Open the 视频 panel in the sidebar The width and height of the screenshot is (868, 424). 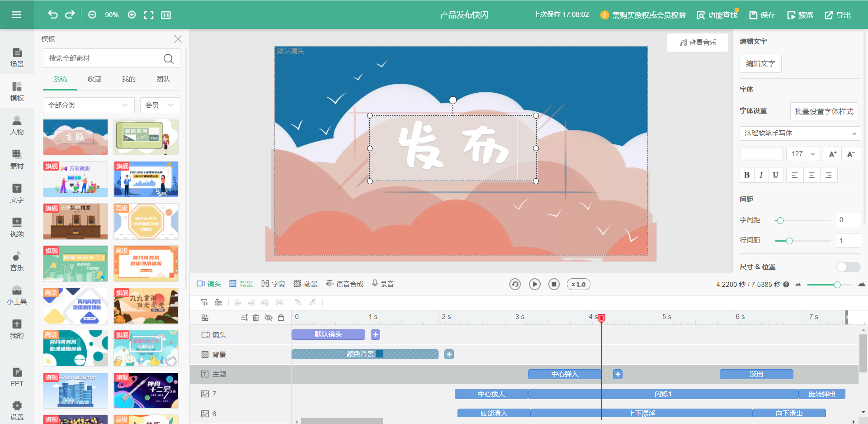pos(16,228)
